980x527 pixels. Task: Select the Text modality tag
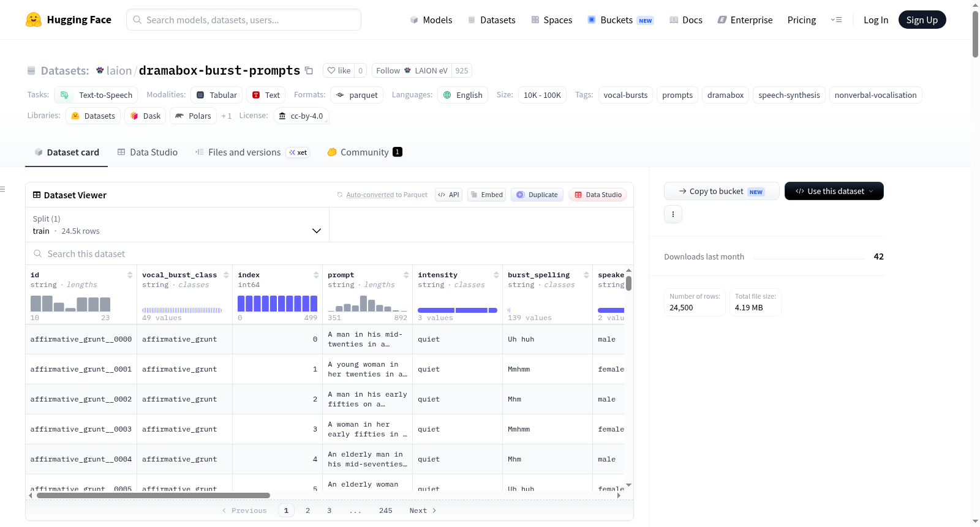pyautogui.click(x=266, y=95)
